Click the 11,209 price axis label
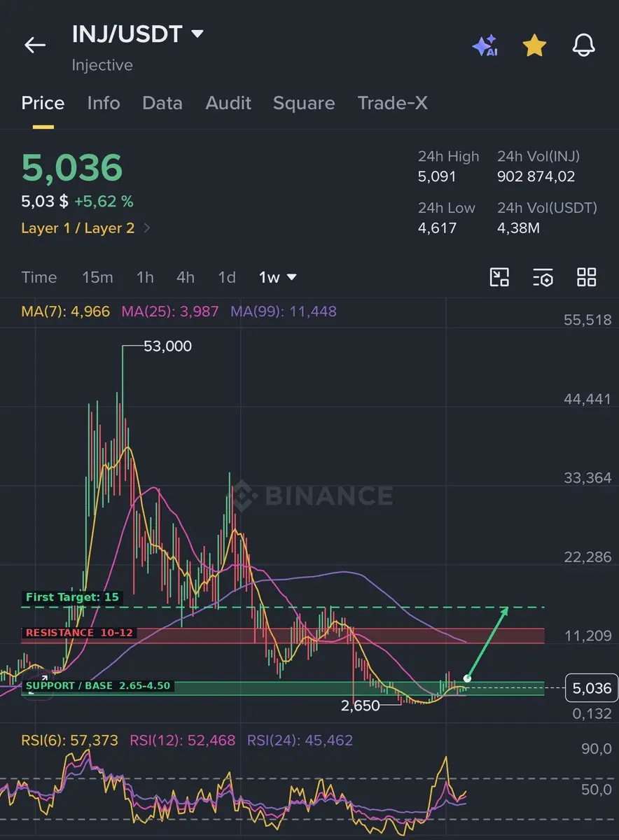The image size is (619, 840). 587,636
